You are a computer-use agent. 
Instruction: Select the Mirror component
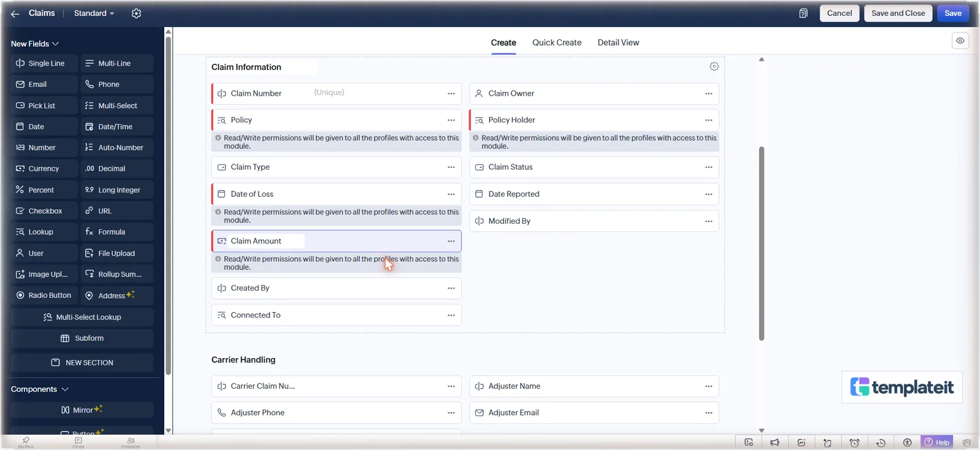pyautogui.click(x=82, y=410)
